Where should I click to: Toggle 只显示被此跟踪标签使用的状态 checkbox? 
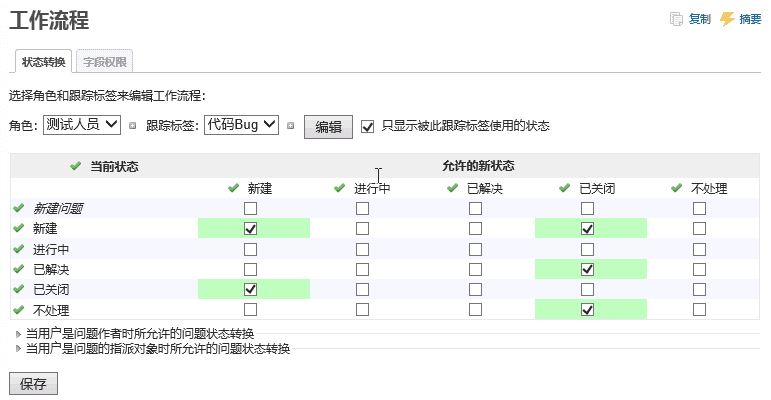tap(368, 126)
